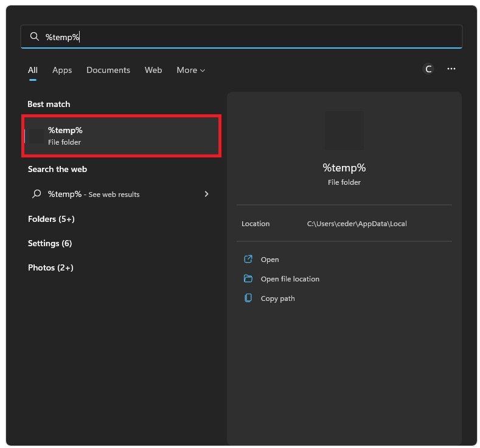The height and width of the screenshot is (448, 480).
Task: Open the three-dot options menu
Action: 451,69
